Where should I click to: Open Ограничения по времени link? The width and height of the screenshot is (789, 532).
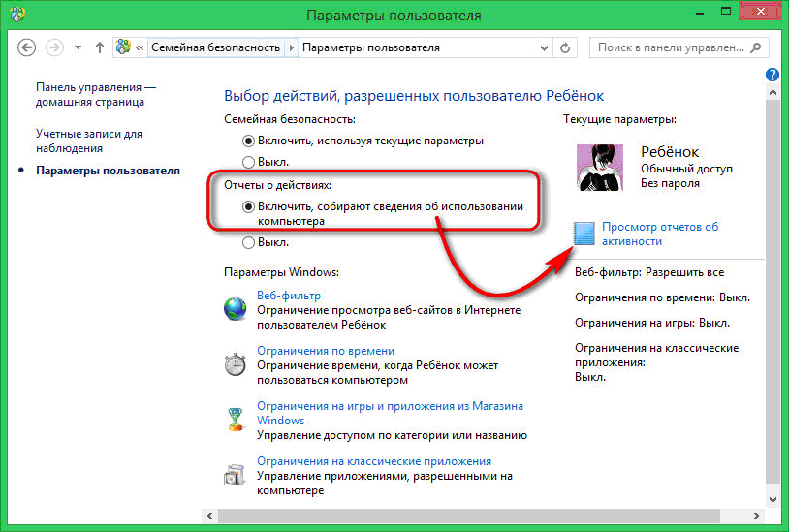tap(326, 351)
